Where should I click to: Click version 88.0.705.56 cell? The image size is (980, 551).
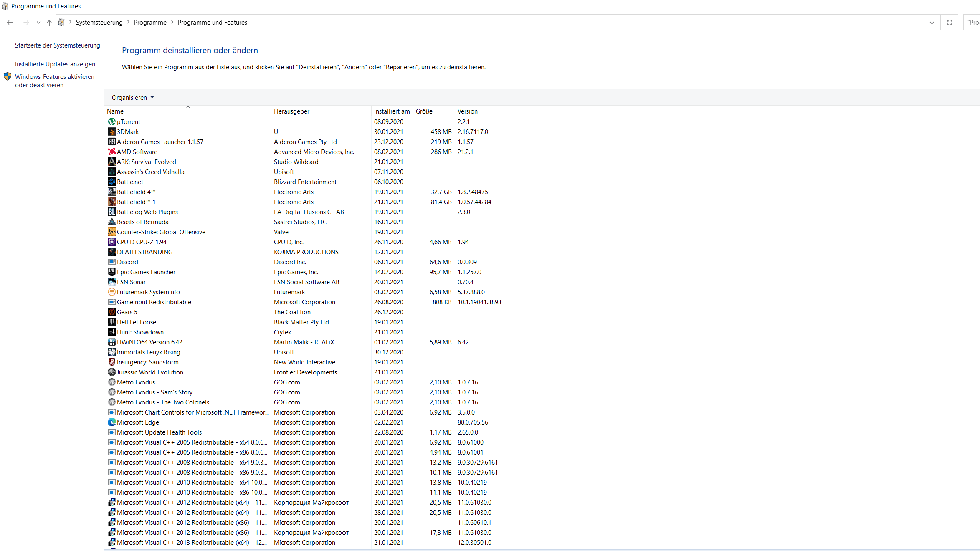473,422
